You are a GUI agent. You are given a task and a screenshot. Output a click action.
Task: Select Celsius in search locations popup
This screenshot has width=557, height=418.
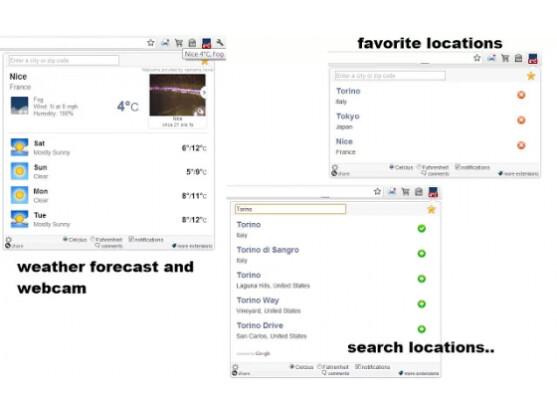[x=292, y=367]
